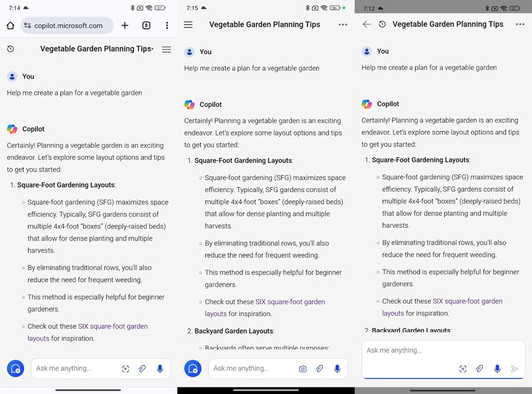Open SIX square-foot garden layouts link, left screen
The image size is (532, 394).
point(88,332)
